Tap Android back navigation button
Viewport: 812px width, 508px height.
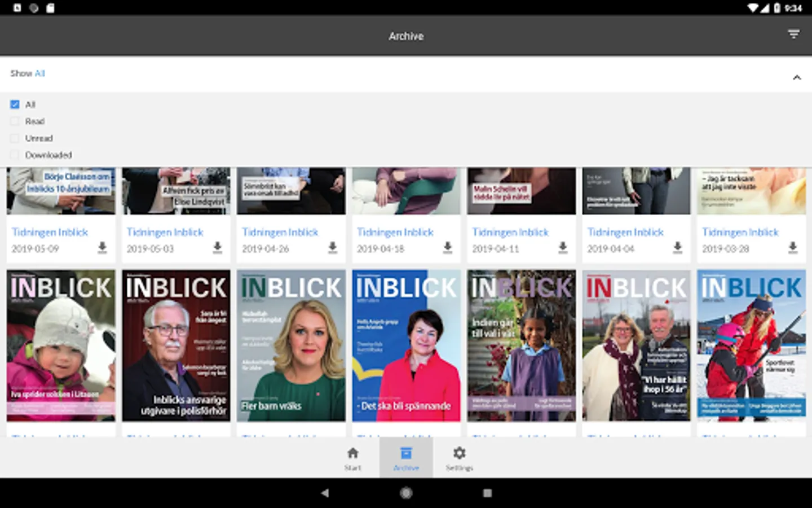pos(325,493)
